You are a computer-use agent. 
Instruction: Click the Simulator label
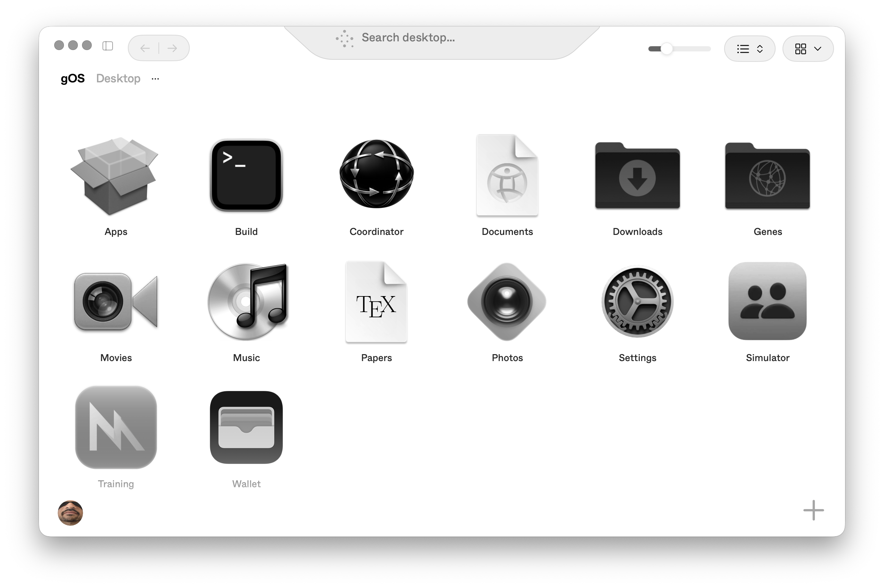pyautogui.click(x=767, y=358)
